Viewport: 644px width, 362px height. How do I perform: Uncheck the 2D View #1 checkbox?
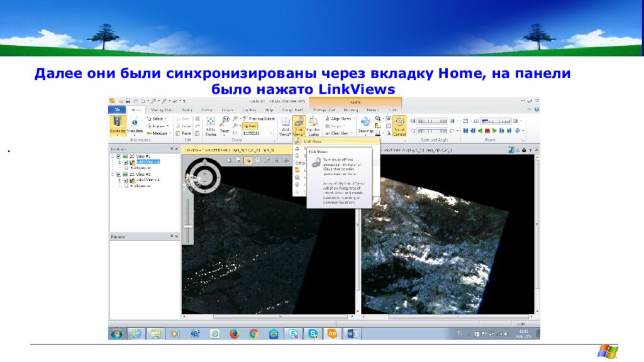(x=119, y=156)
